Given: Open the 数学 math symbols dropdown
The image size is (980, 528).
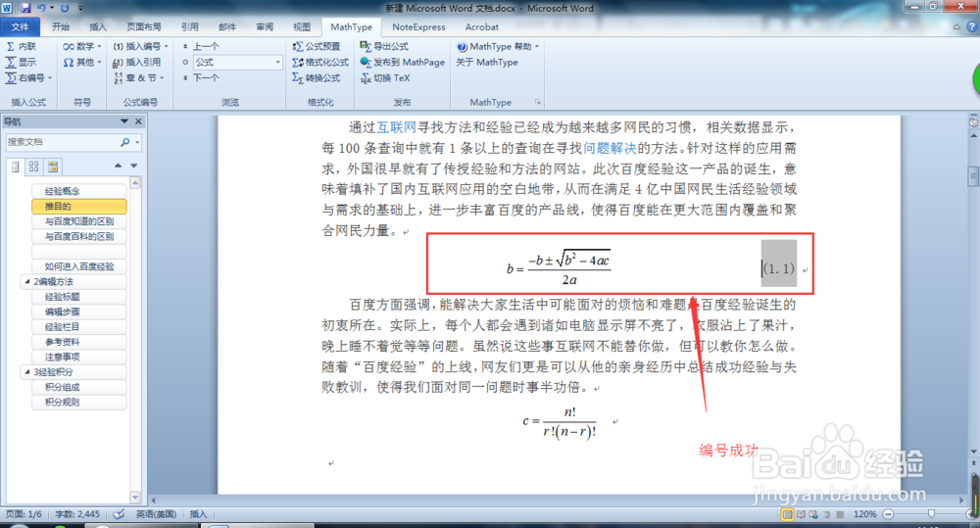Looking at the screenshot, I should (x=81, y=46).
